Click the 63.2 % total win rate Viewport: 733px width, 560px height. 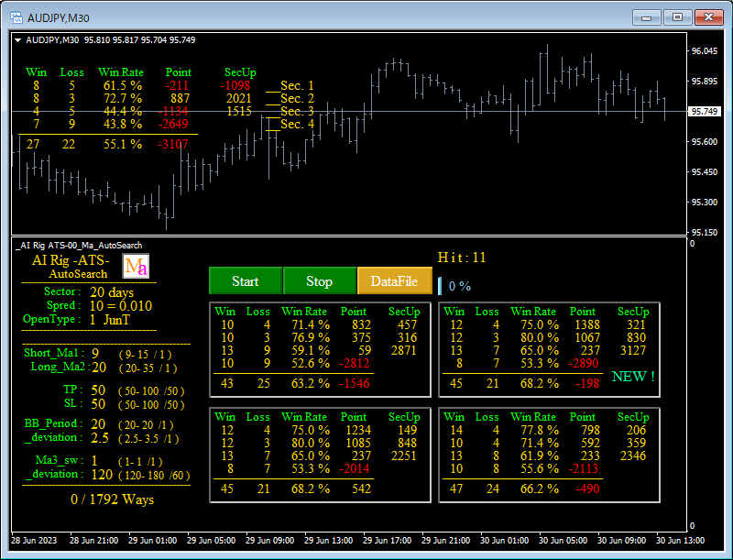(x=311, y=383)
